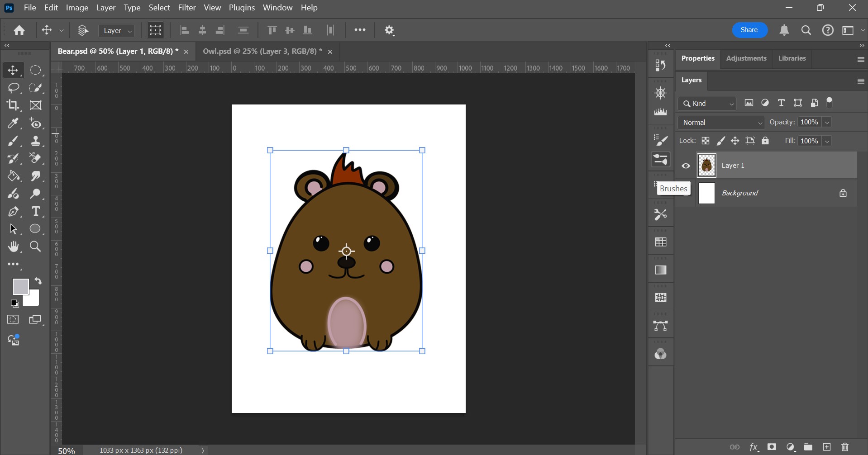Select the Smudge tool

(35, 176)
